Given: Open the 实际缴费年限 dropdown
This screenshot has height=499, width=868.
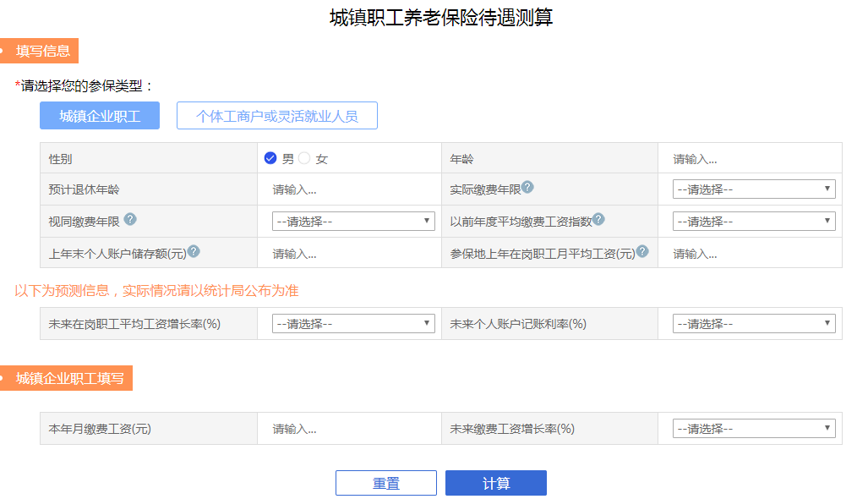Looking at the screenshot, I should 753,189.
